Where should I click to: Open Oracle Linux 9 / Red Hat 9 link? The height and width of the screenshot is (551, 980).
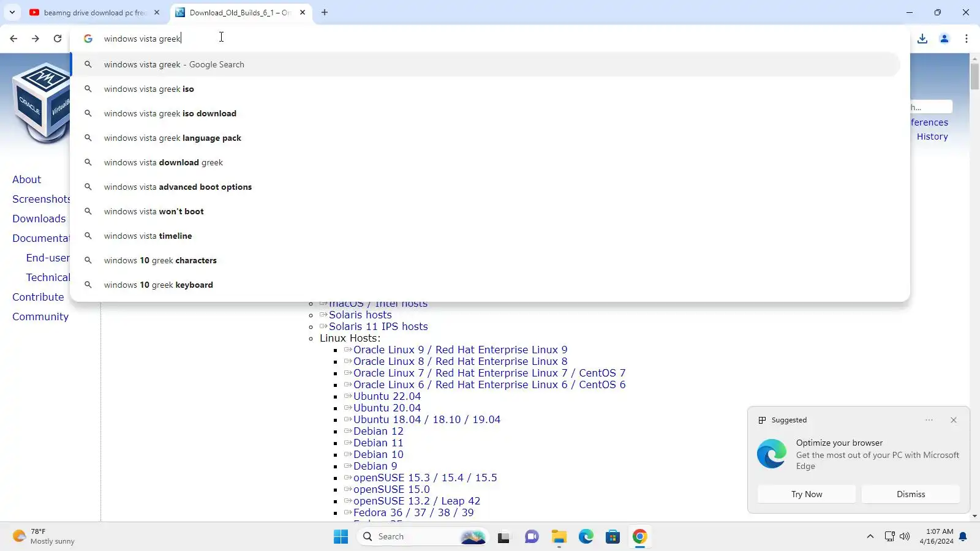click(x=461, y=350)
